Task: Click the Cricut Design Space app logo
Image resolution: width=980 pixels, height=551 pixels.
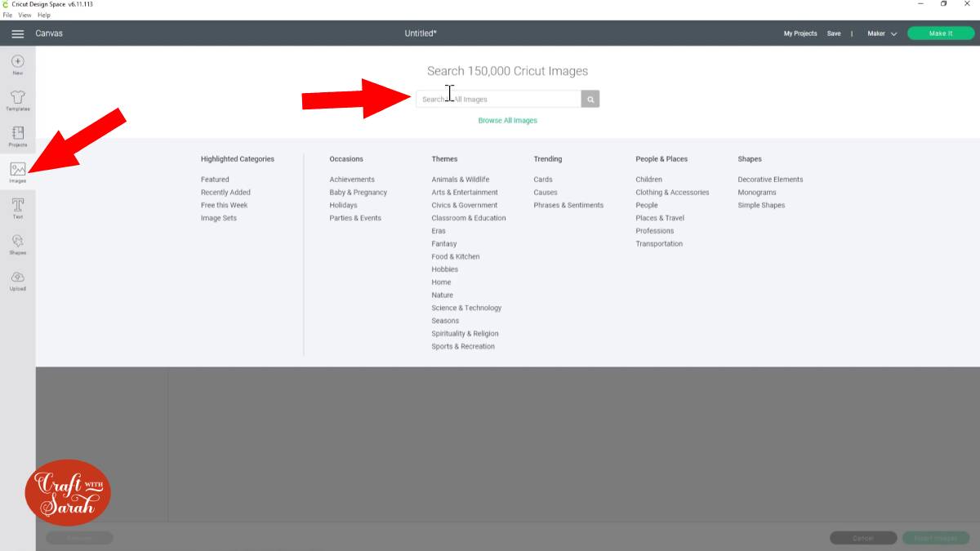Action: pos(7,4)
